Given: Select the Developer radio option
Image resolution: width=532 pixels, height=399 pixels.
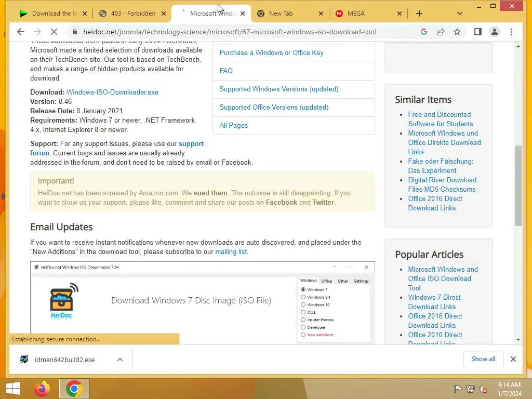Looking at the screenshot, I should coord(303,327).
